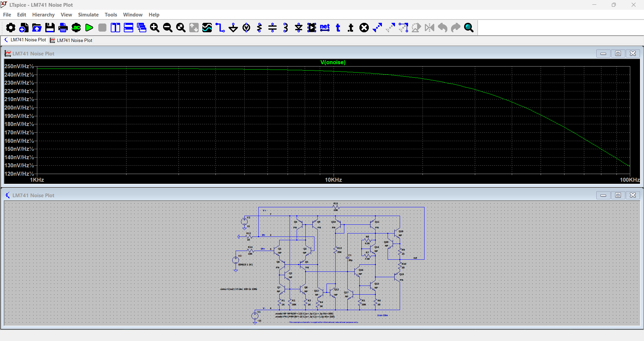Click the Open file folder icon

[37, 28]
